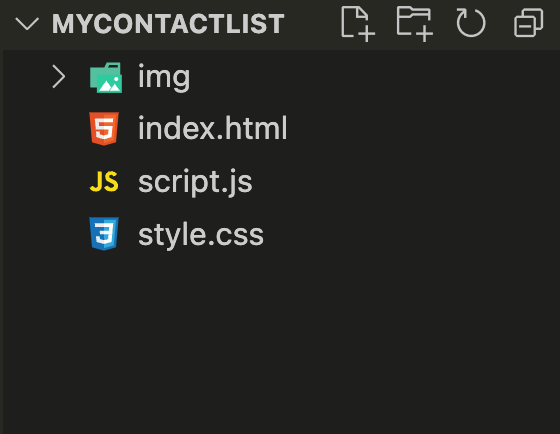Refresh the Explorer file list
The image size is (560, 434).
click(471, 24)
